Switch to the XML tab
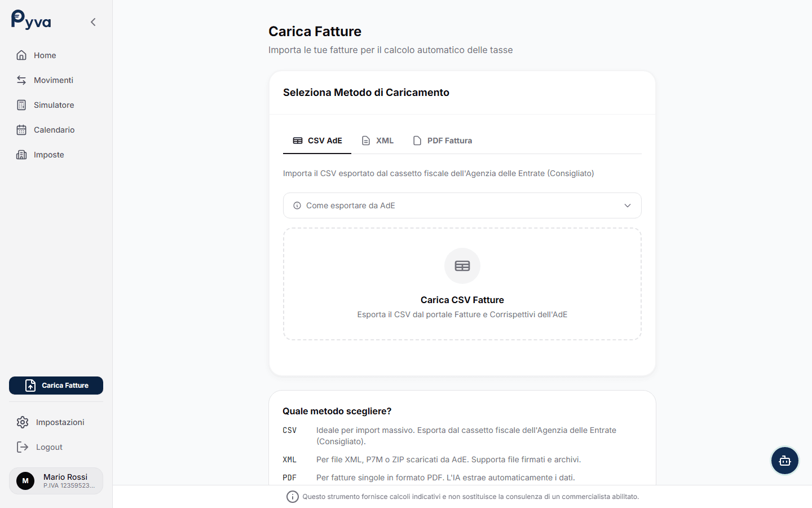Viewport: 812px width, 508px height. click(x=378, y=141)
